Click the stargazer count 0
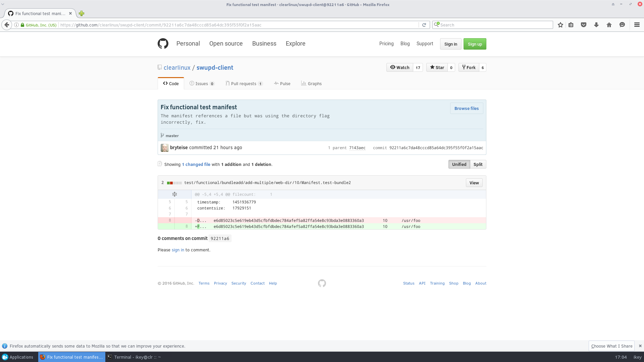644x362 pixels. [451, 67]
